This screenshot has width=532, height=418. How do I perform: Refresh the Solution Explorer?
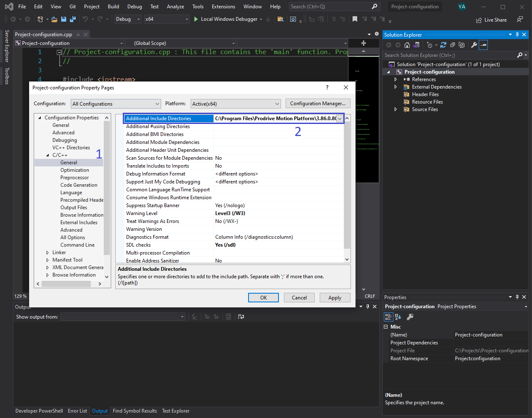tap(443, 45)
